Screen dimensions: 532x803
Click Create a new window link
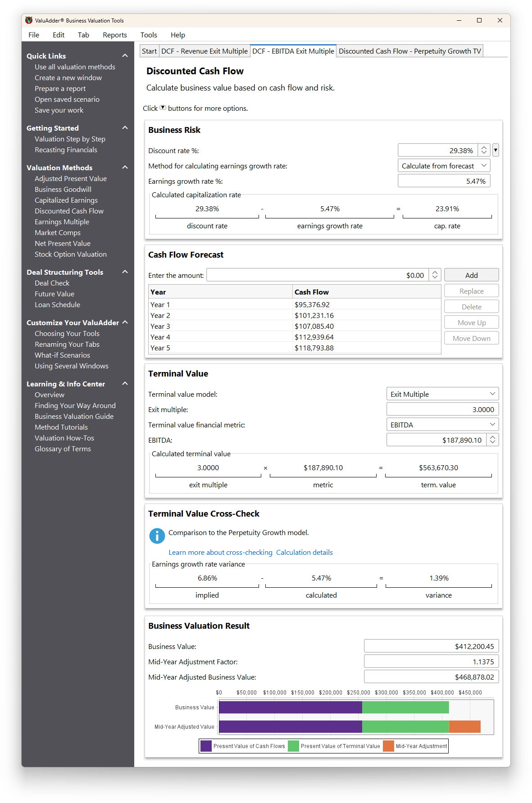pyautogui.click(x=68, y=77)
